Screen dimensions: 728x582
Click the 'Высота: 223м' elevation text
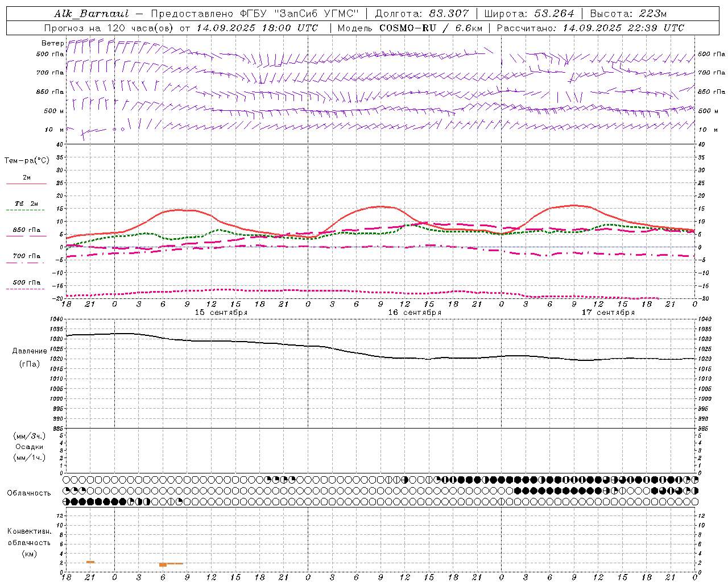click(x=628, y=14)
